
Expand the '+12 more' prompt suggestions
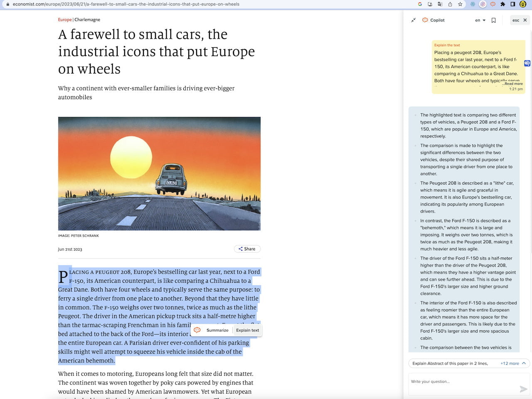(x=513, y=363)
